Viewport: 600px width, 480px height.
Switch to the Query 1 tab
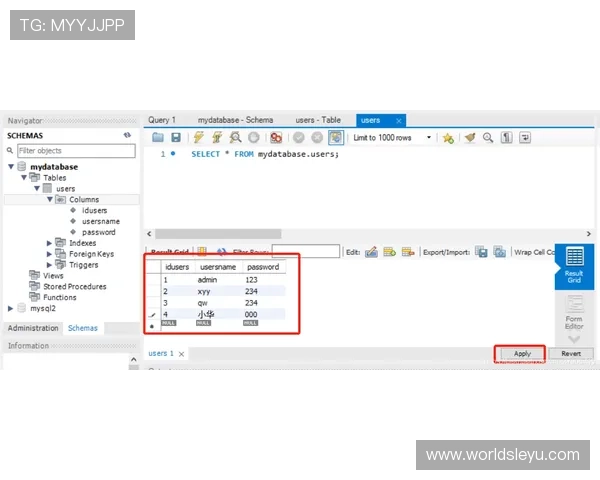coord(162,120)
